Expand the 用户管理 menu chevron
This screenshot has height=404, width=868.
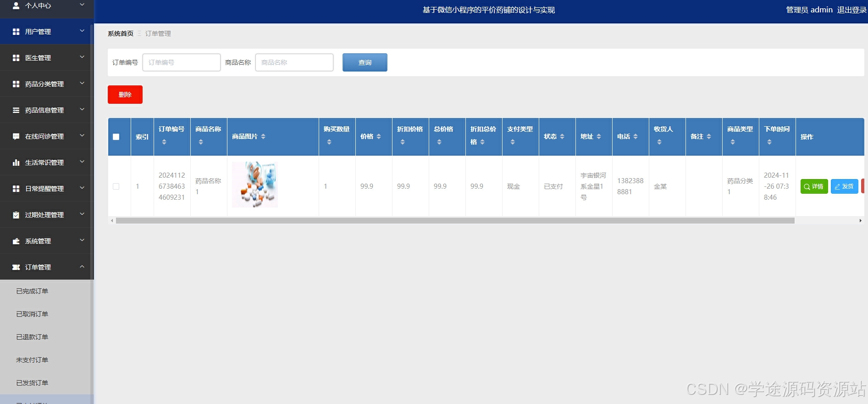click(x=82, y=31)
